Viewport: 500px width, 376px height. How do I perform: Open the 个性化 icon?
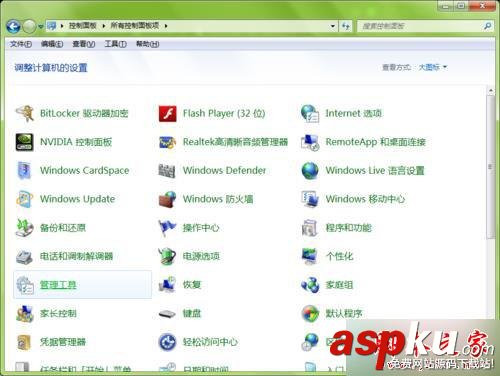(x=310, y=256)
